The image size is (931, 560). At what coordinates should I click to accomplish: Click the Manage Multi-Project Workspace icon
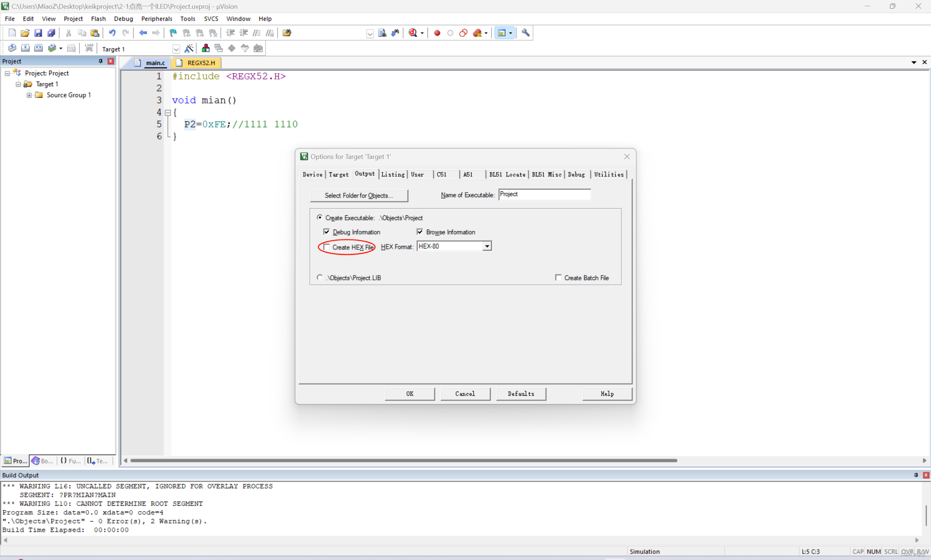pyautogui.click(x=219, y=48)
